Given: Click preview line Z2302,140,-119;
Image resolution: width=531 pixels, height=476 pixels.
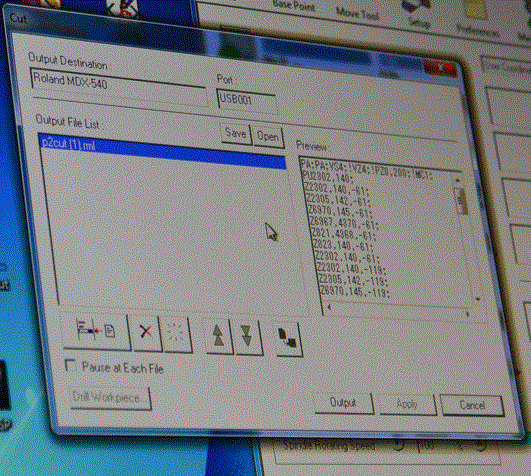Looking at the screenshot, I should tap(352, 268).
